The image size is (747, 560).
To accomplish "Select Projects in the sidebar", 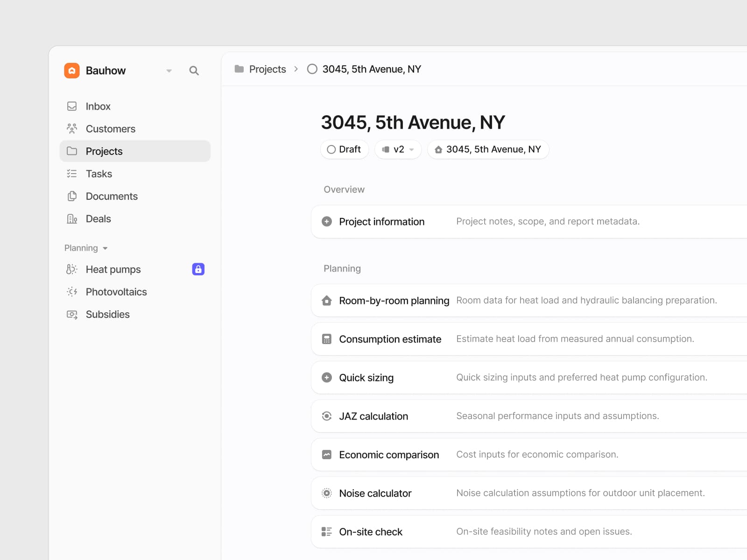I will [x=135, y=151].
